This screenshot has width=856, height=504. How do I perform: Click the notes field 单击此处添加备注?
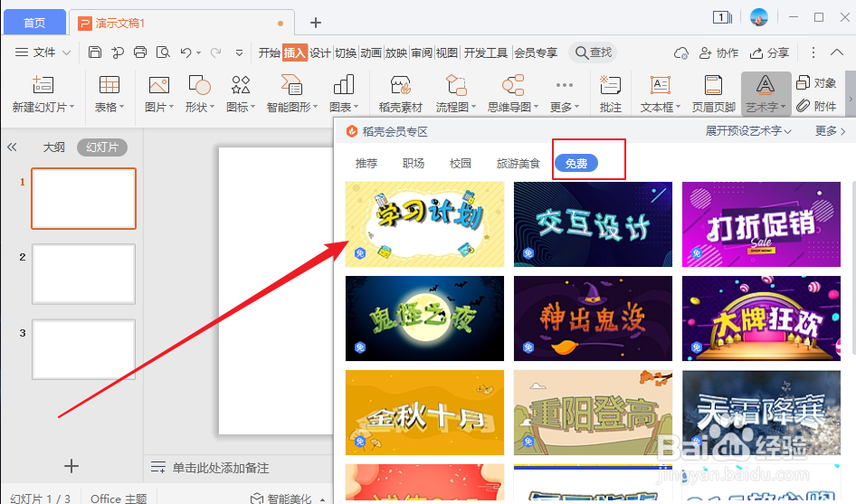221,468
